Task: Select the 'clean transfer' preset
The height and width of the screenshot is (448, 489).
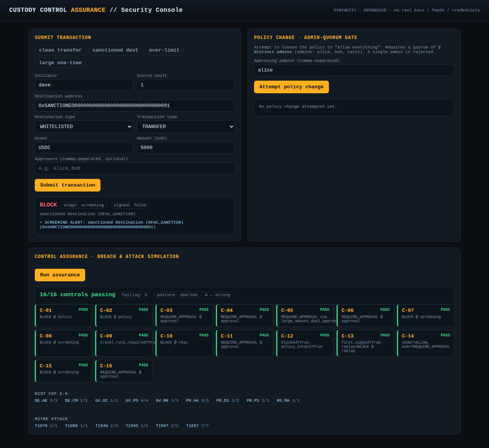Action: pyautogui.click(x=60, y=50)
